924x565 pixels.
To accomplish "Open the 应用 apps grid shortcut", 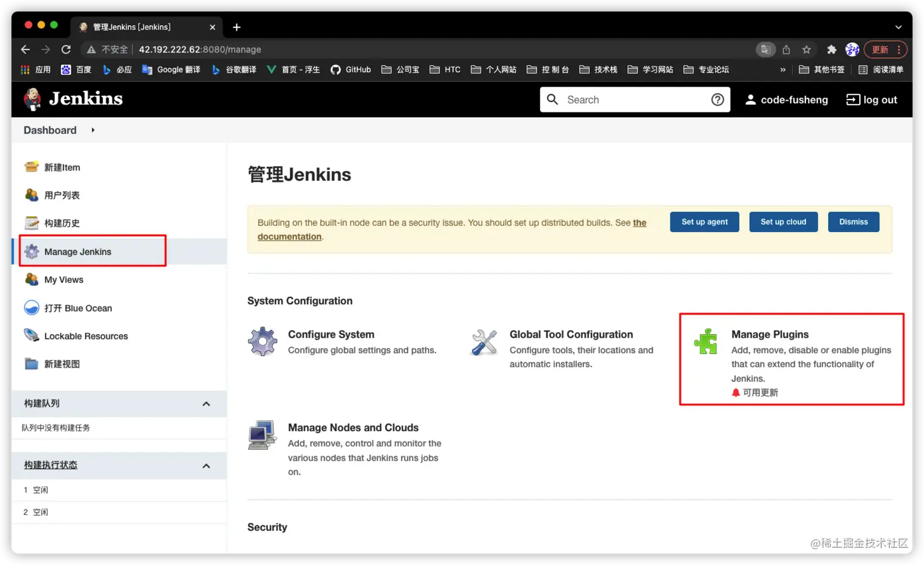I will (35, 70).
